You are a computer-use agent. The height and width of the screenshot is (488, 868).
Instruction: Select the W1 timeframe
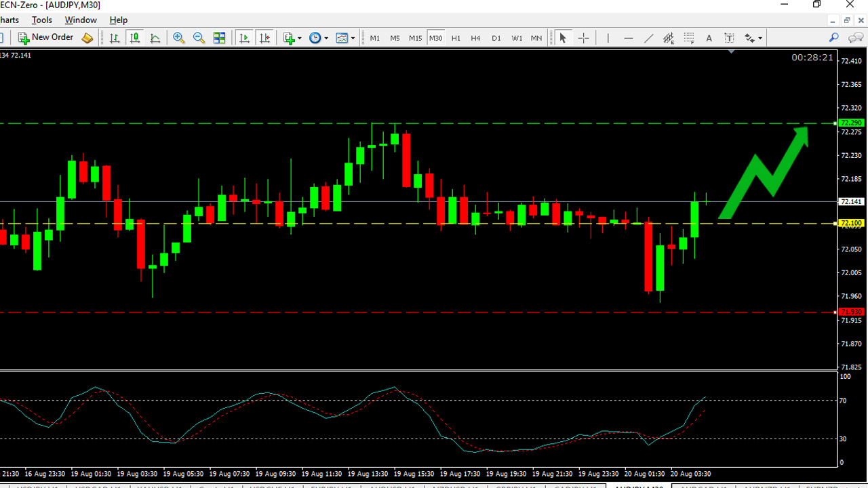pyautogui.click(x=517, y=38)
